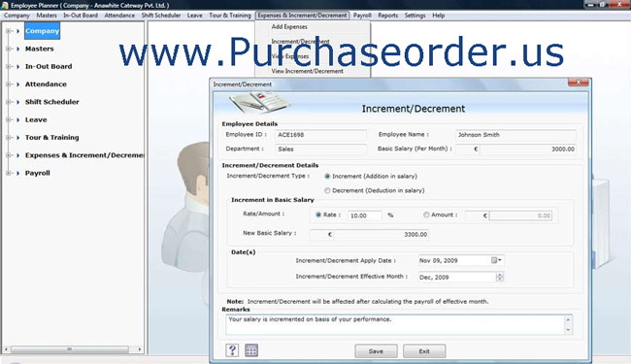Click the arrow icon beside Leave
The width and height of the screenshot is (631, 364).
click(18, 119)
